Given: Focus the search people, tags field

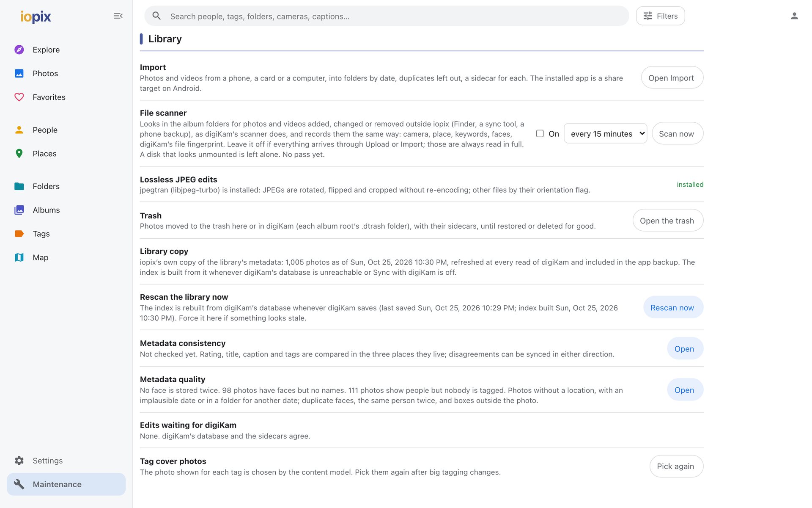Looking at the screenshot, I should (x=387, y=16).
